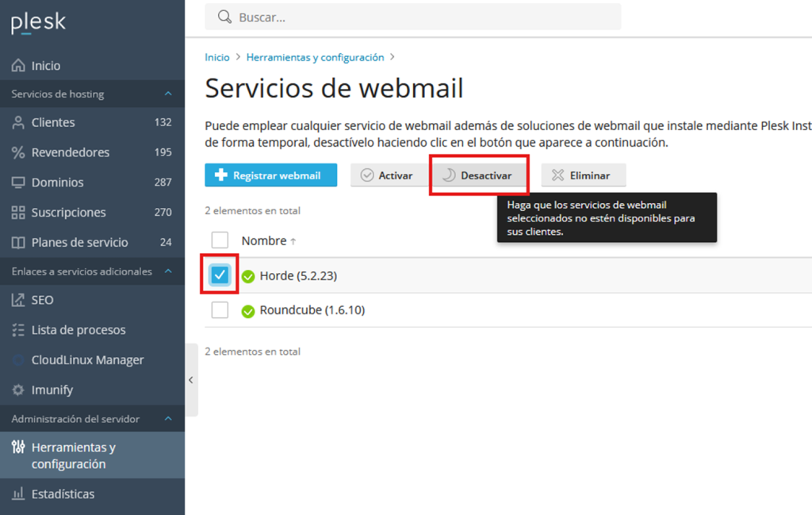Click the Imunify gear icon
Image resolution: width=812 pixels, height=515 pixels.
(x=18, y=390)
